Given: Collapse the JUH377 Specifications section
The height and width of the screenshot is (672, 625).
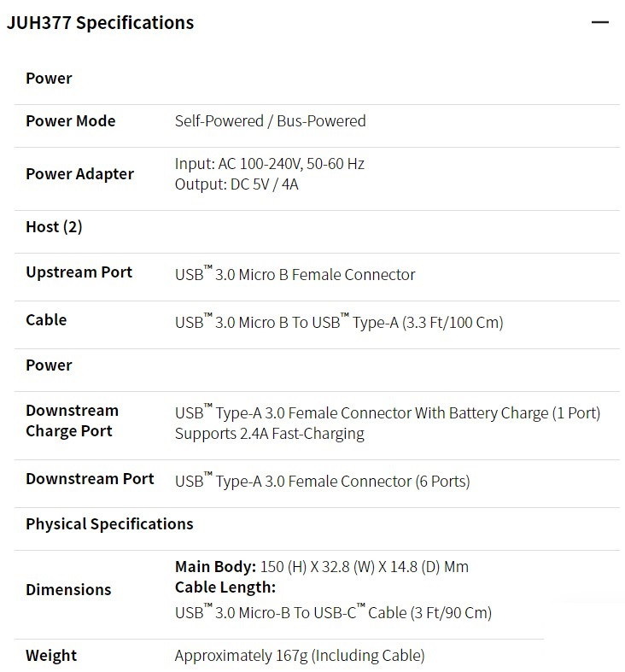Looking at the screenshot, I should (x=599, y=22).
